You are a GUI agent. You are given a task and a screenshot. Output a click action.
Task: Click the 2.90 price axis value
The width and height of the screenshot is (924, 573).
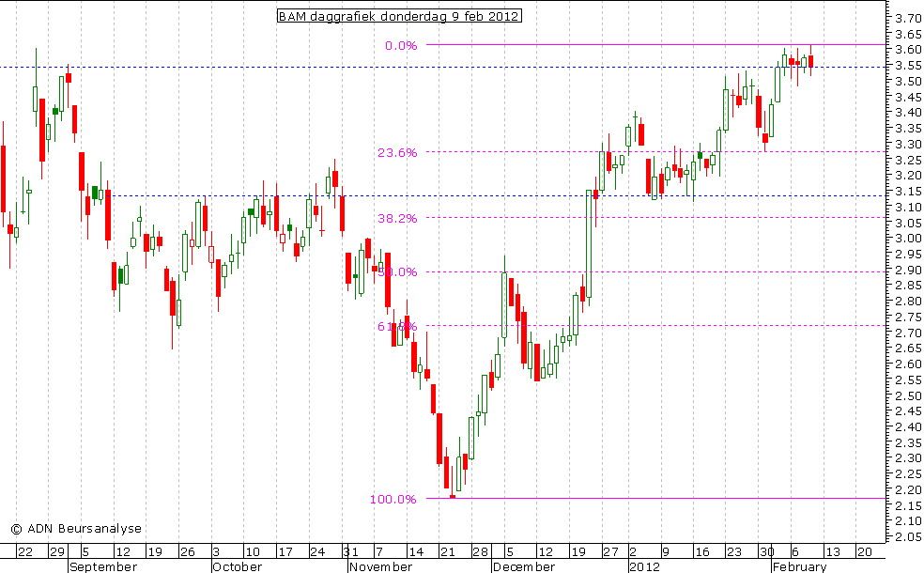pos(908,270)
